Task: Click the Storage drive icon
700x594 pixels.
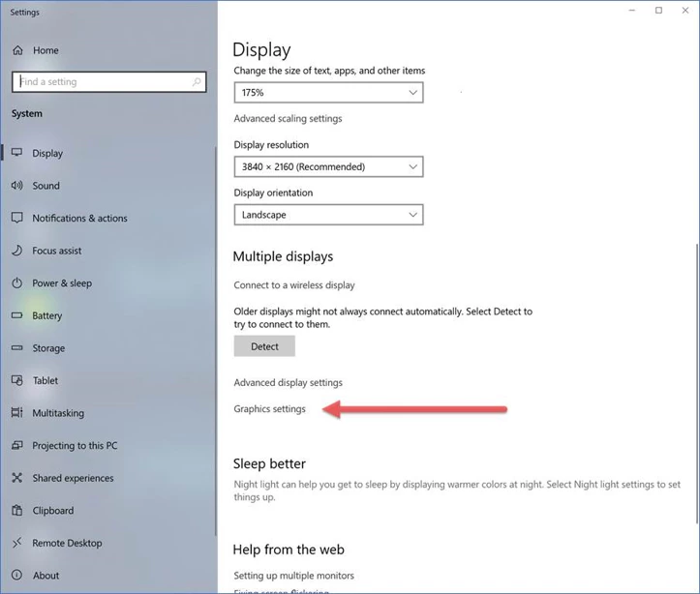Action: 17,347
